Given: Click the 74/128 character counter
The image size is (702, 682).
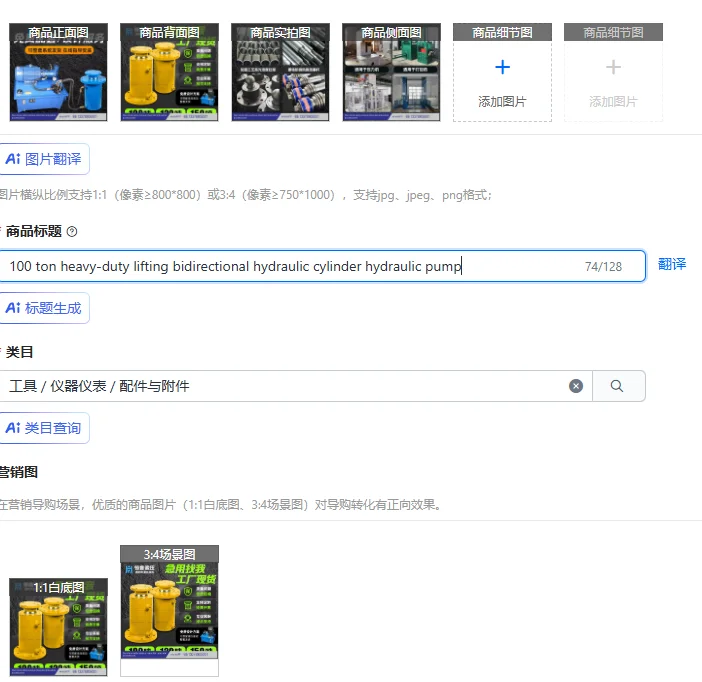Looking at the screenshot, I should click(x=603, y=266).
